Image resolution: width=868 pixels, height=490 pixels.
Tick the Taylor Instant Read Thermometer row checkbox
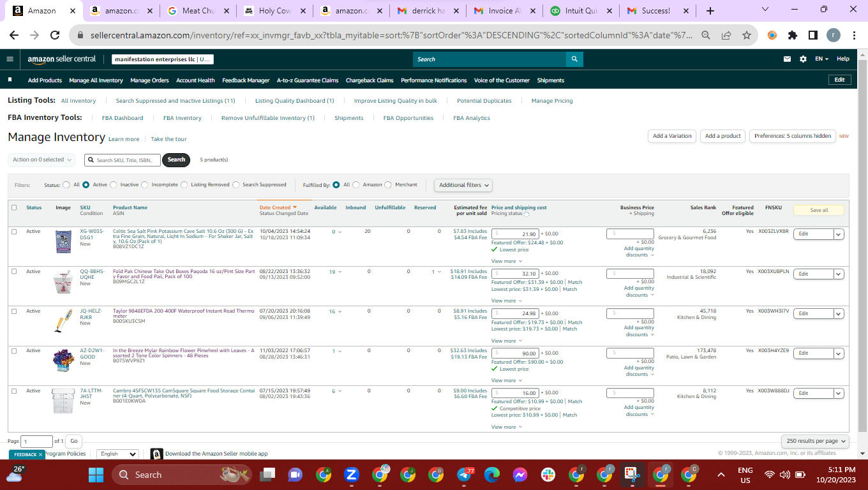(14, 311)
